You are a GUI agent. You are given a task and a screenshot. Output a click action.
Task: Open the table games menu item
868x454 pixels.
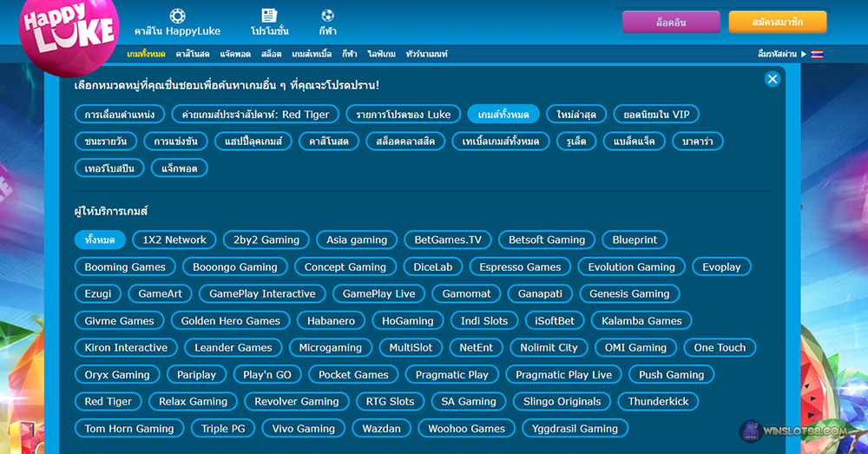coord(312,55)
